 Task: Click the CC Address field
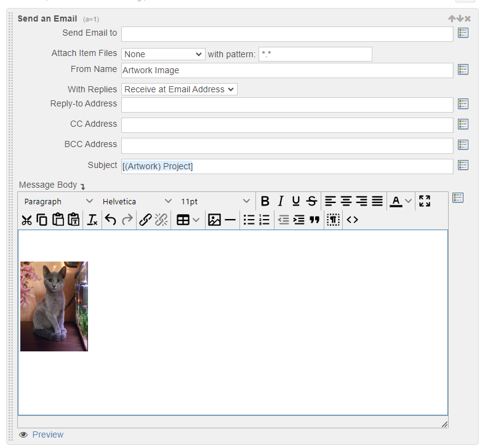287,125
